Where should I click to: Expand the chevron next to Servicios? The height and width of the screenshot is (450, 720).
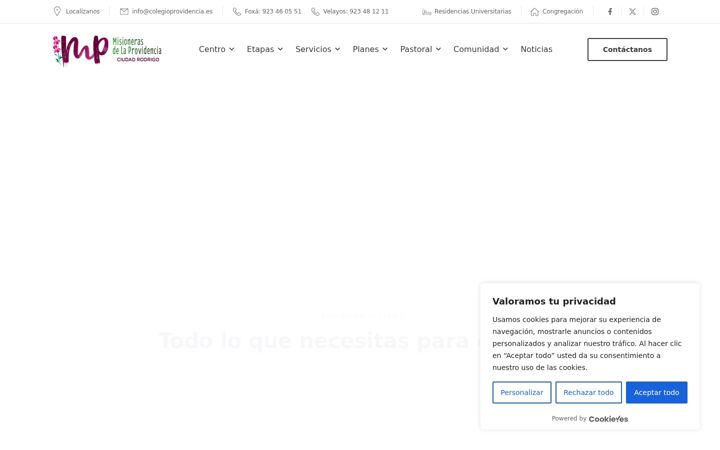pyautogui.click(x=337, y=49)
